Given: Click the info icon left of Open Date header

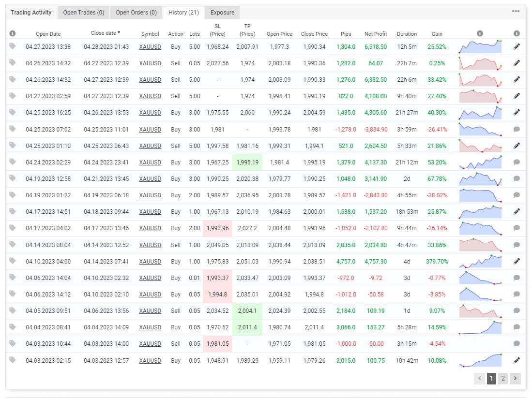Looking at the screenshot, I should click(x=13, y=33).
